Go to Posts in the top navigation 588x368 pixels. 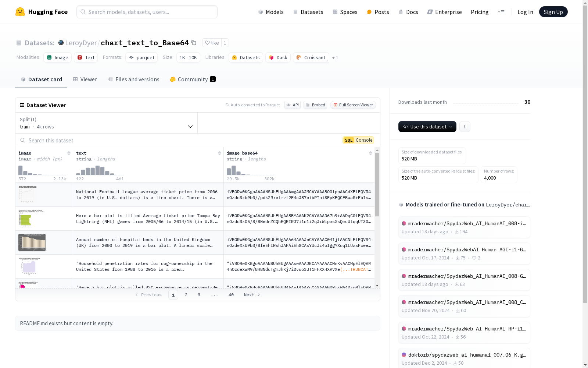tap(378, 12)
